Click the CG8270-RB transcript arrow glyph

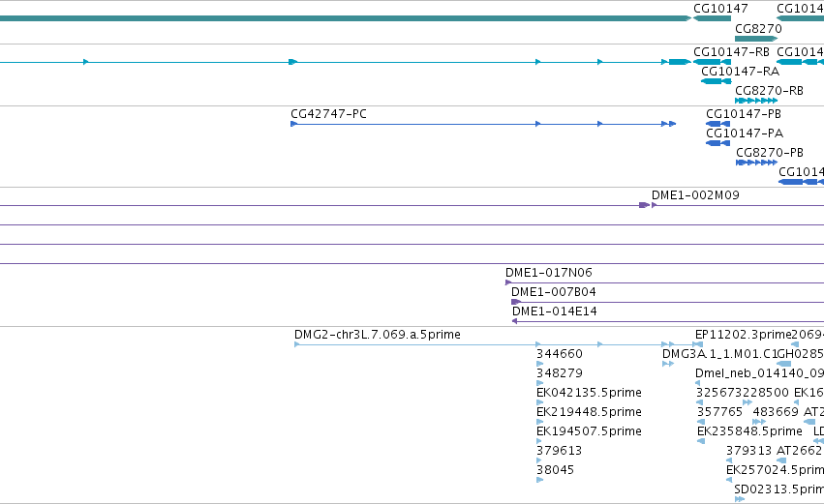[756, 101]
